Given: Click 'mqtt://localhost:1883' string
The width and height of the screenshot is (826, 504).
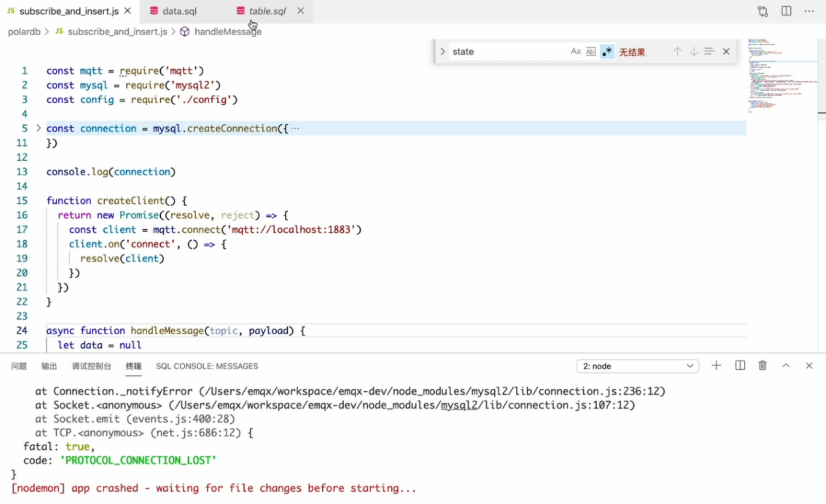Looking at the screenshot, I should pos(291,230).
